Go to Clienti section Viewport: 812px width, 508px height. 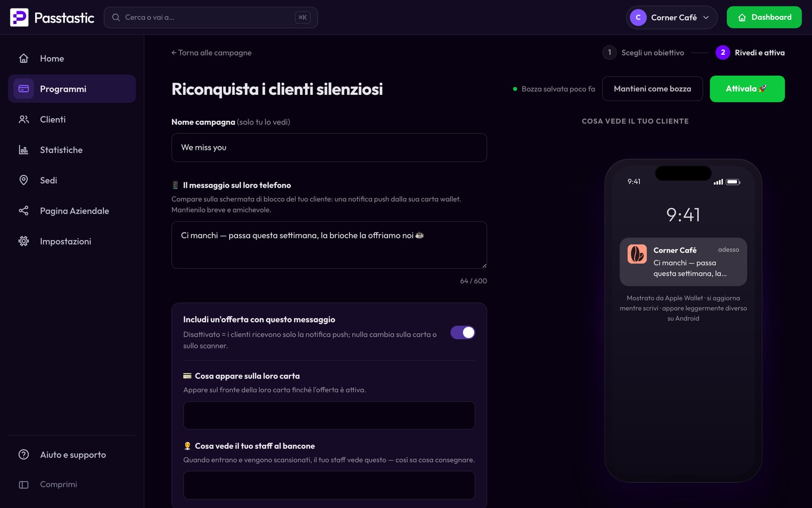click(72, 119)
